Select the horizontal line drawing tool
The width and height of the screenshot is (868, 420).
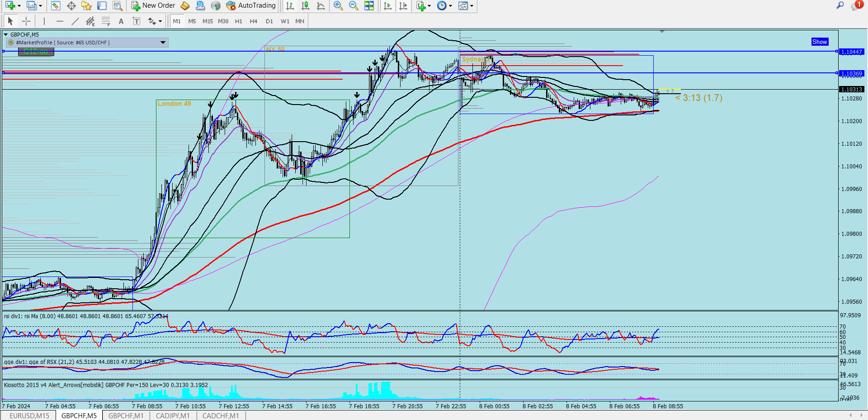click(60, 21)
